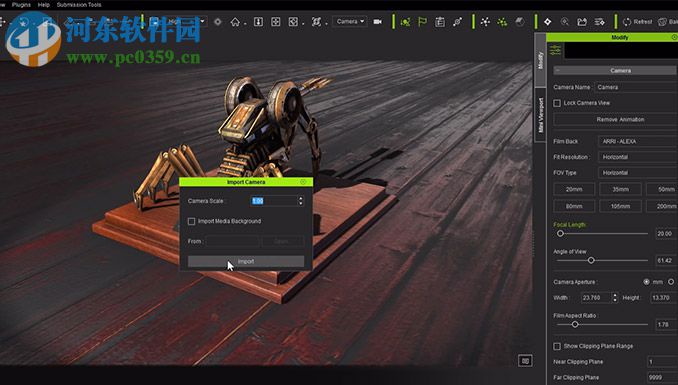This screenshot has width=678, height=385.
Task: Click the Remove Animation button
Action: click(x=616, y=119)
